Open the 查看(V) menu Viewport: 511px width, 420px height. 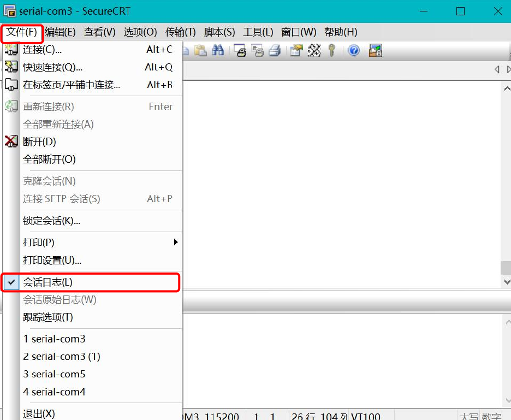tap(100, 32)
